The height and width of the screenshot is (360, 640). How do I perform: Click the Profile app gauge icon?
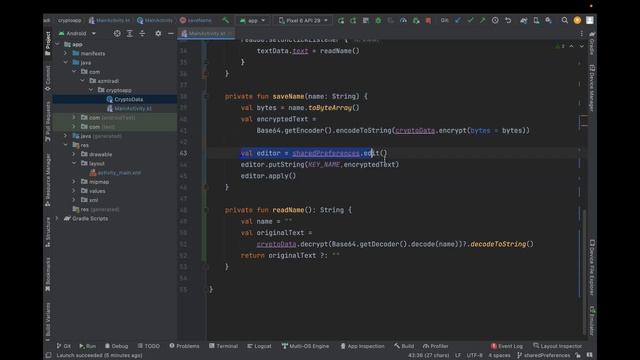click(403, 20)
